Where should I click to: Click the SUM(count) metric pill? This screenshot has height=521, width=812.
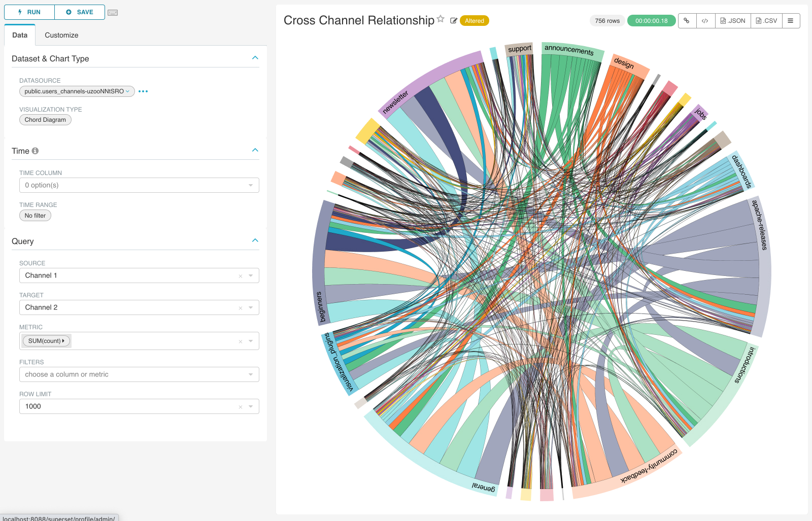46,341
